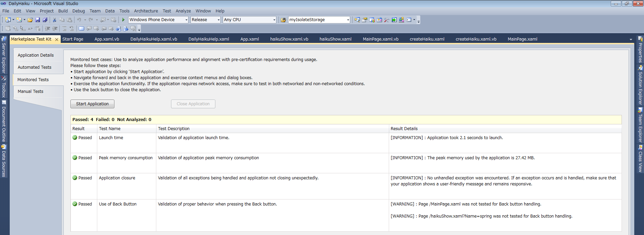This screenshot has width=644, height=235.
Task: Click the Paste clipboard icon
Action: click(x=69, y=20)
